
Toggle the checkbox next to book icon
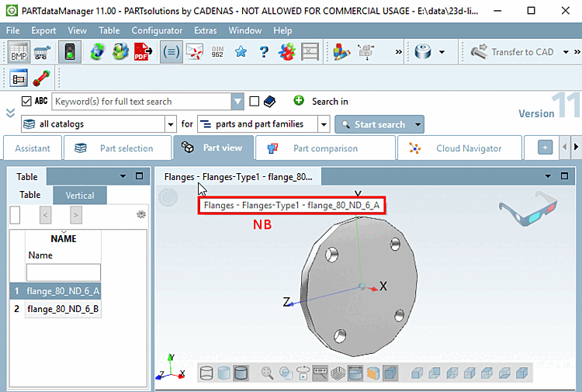tap(255, 102)
